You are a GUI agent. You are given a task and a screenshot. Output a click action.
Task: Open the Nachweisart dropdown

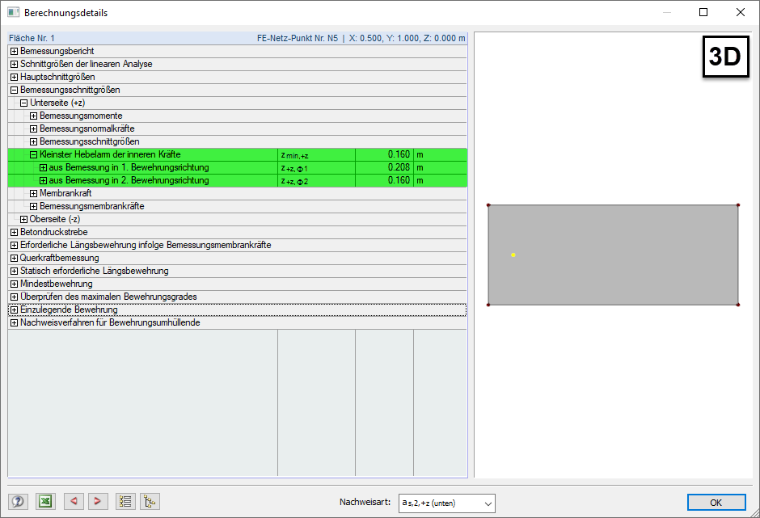[447, 503]
